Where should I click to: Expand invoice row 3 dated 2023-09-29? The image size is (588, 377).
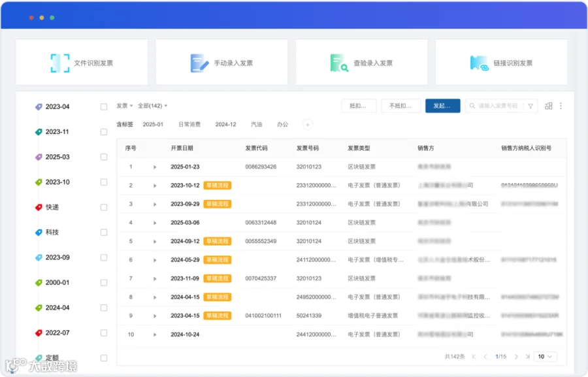155,205
